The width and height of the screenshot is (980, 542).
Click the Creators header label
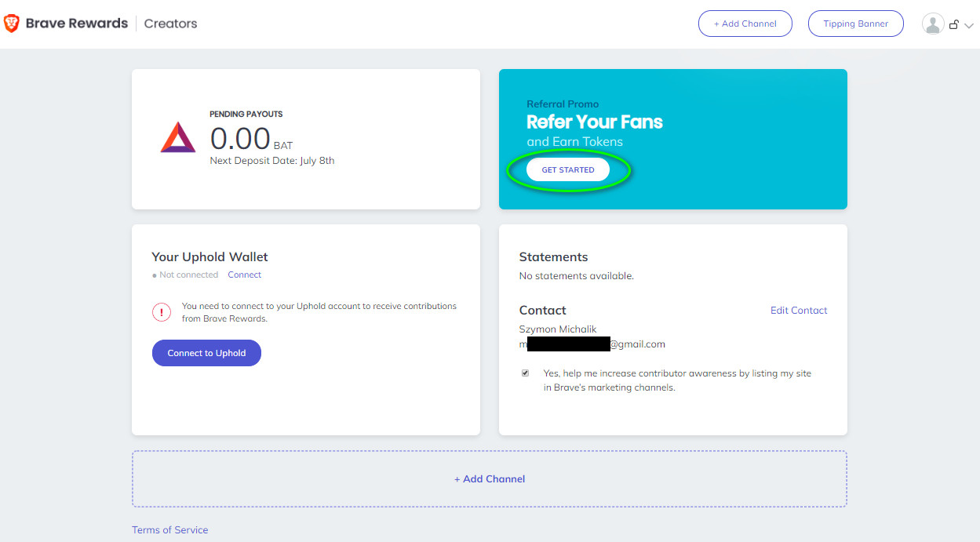coord(171,24)
